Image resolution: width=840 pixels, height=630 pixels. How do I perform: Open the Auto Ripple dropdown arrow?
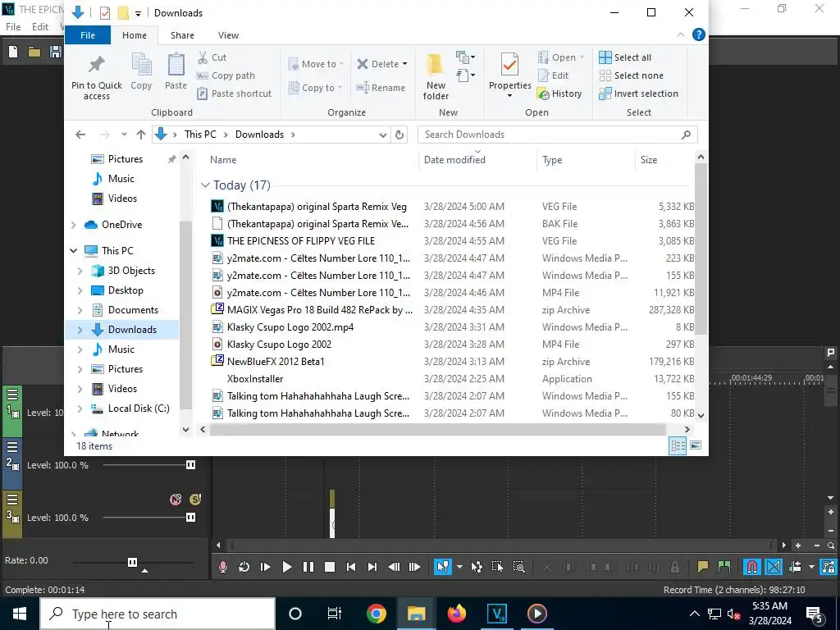(x=811, y=567)
